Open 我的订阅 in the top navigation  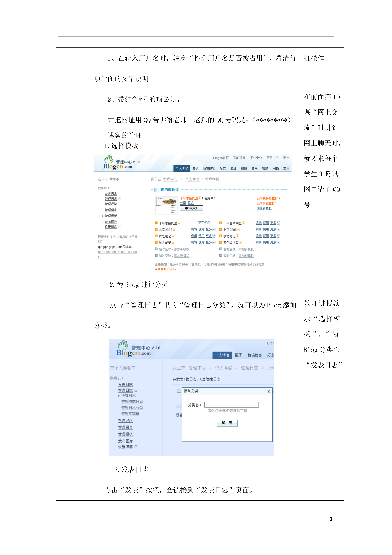click(x=239, y=158)
